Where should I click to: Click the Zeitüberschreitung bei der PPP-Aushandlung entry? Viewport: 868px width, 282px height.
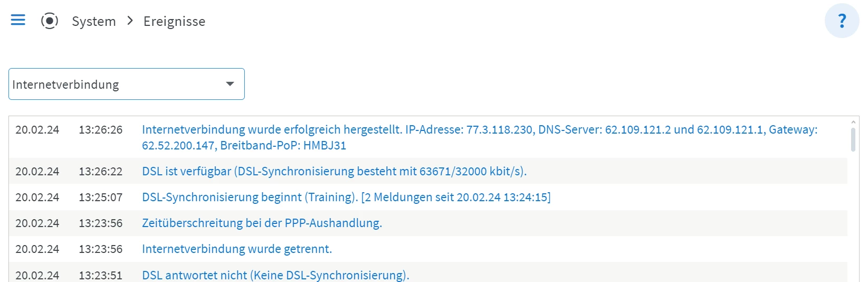pyautogui.click(x=262, y=223)
